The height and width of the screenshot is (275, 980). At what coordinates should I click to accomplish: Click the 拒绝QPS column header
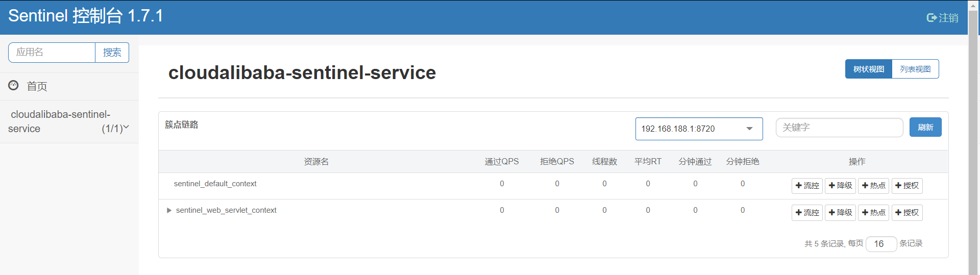coord(557,162)
